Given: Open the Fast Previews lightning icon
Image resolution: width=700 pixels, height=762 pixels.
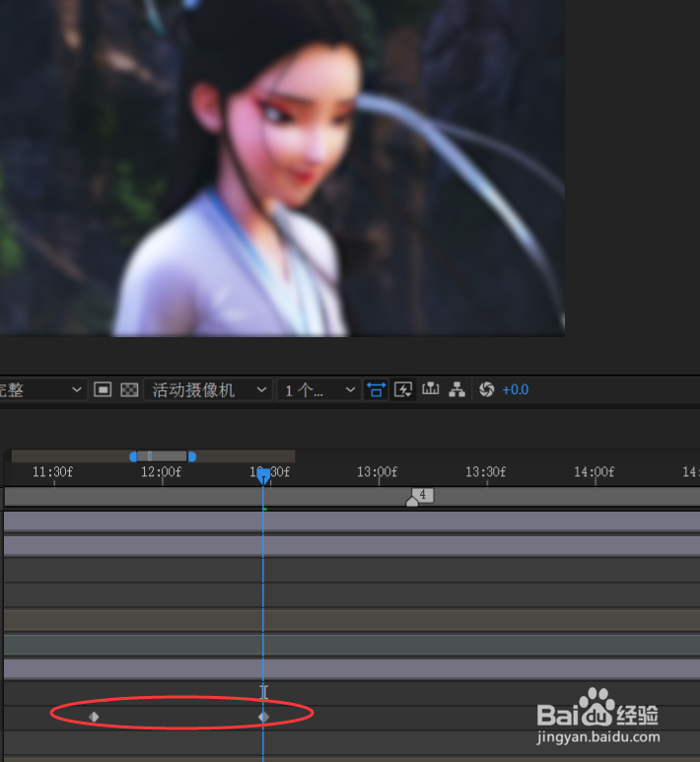Looking at the screenshot, I should [403, 389].
